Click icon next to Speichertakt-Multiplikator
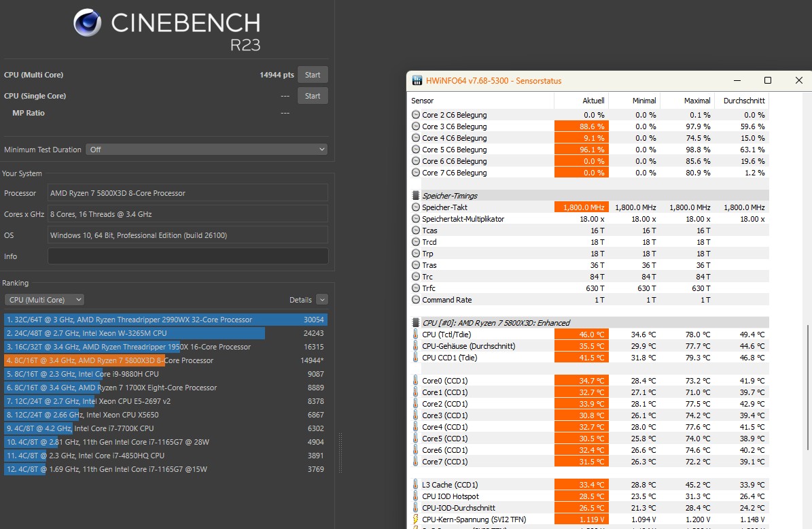This screenshot has height=529, width=812. point(415,219)
